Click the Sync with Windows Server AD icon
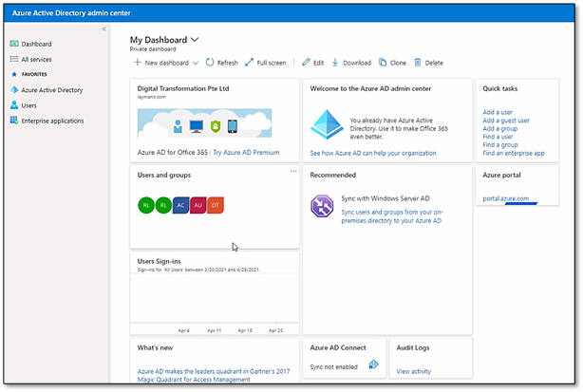 point(322,206)
